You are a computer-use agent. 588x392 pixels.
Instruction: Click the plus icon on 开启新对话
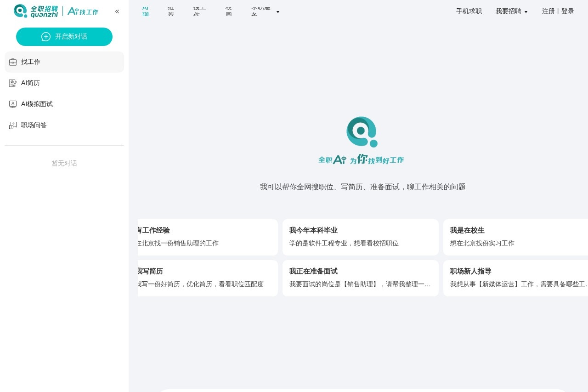[46, 37]
